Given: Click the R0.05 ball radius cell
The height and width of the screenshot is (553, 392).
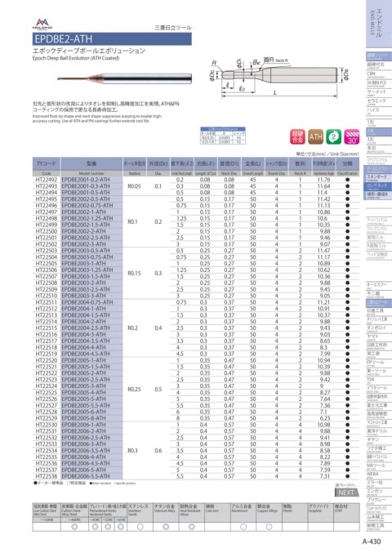Looking at the screenshot, I should [x=134, y=186].
